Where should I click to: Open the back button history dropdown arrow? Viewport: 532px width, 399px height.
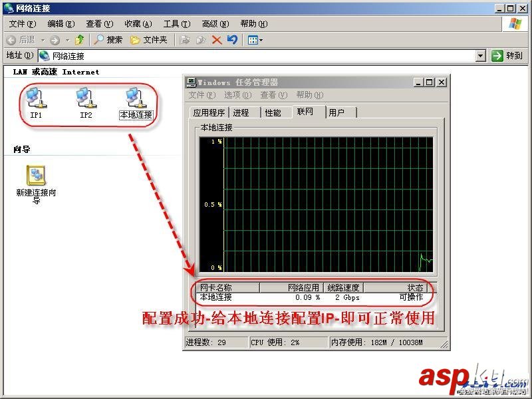(43, 41)
